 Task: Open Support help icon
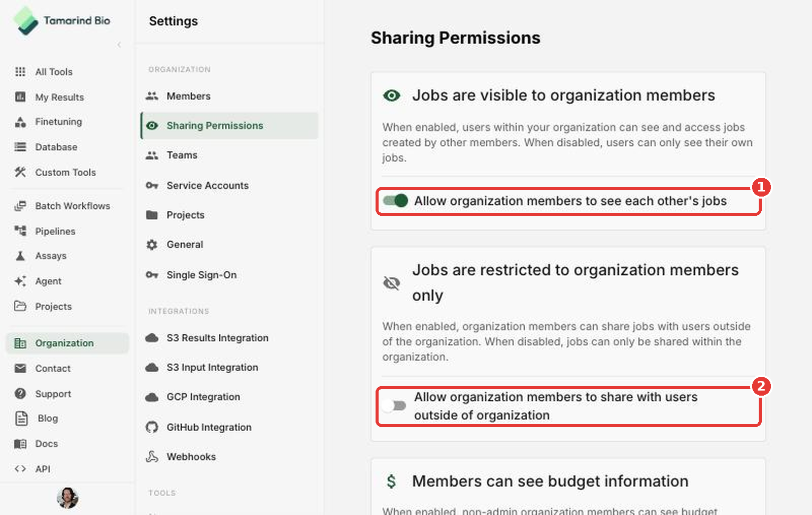click(20, 394)
